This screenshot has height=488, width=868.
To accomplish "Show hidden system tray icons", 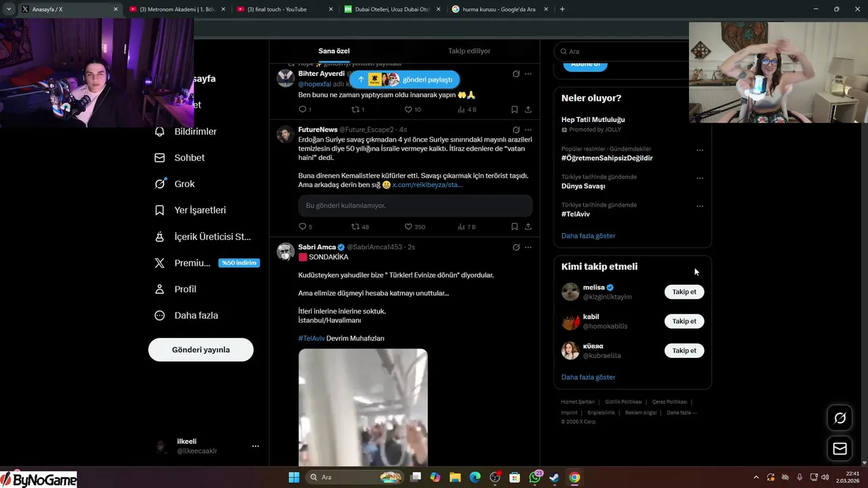I will point(756,477).
